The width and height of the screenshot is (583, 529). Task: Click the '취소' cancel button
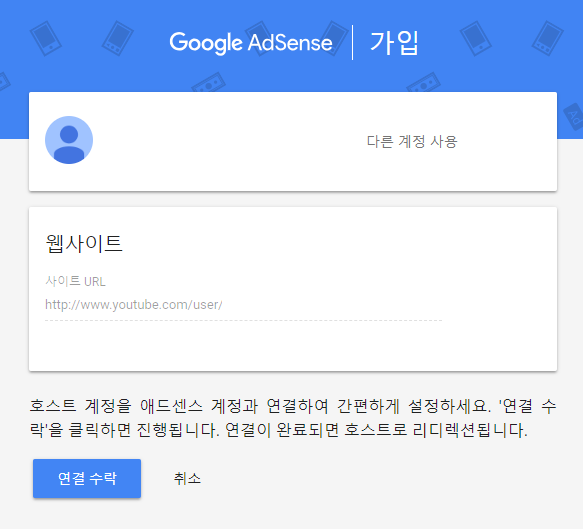click(187, 478)
